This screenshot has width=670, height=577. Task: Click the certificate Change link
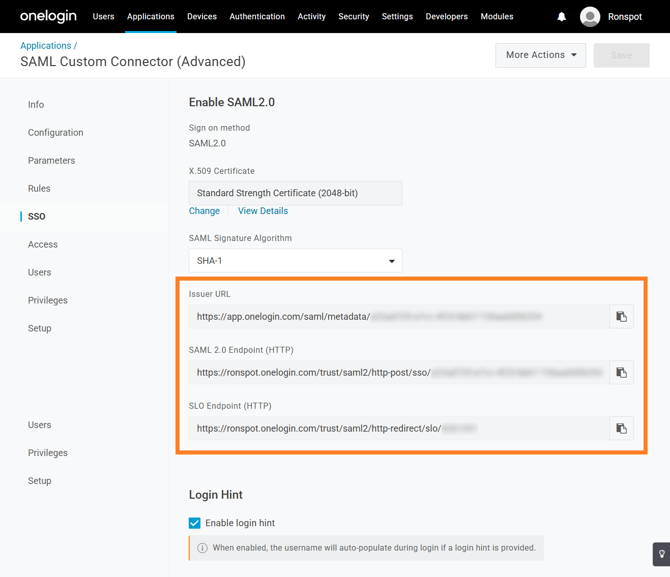tap(204, 211)
